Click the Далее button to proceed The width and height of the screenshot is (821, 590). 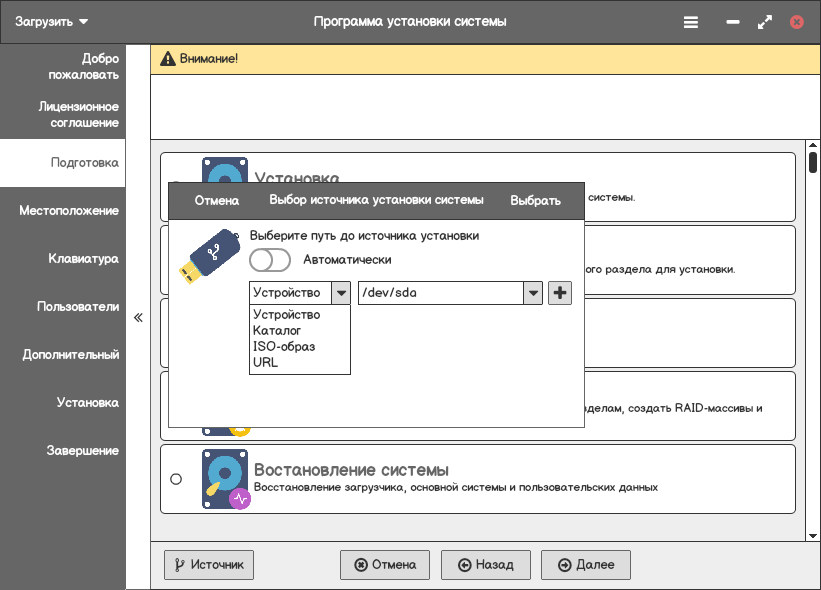click(586, 565)
